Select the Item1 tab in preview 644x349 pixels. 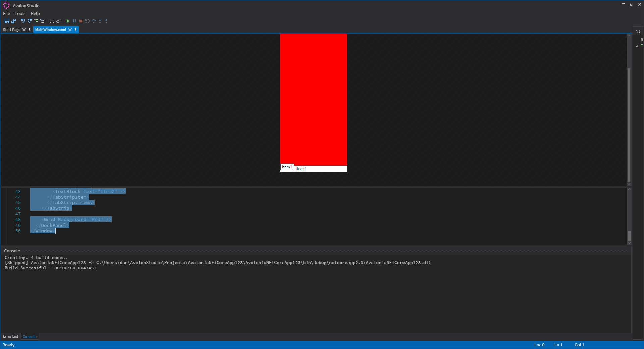tap(287, 167)
